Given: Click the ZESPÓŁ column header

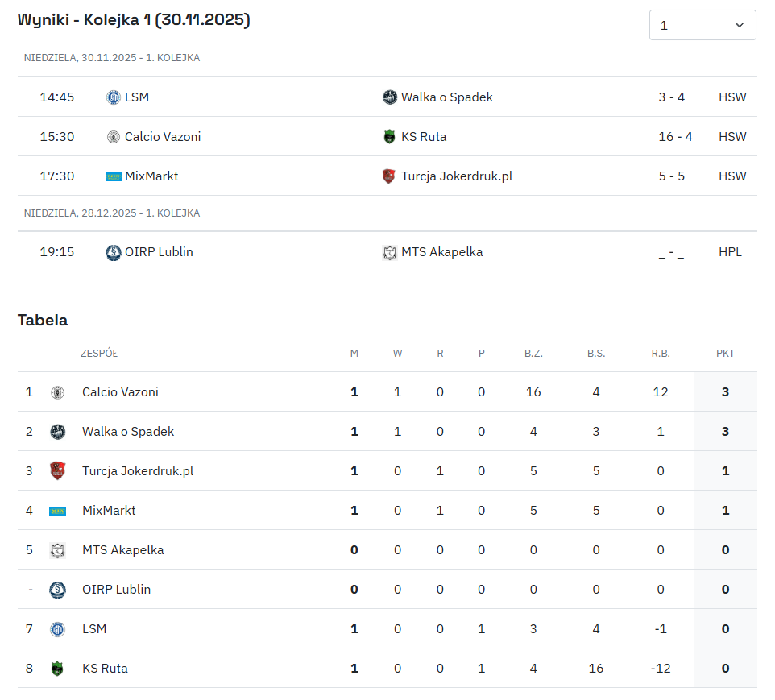Looking at the screenshot, I should click(99, 354).
